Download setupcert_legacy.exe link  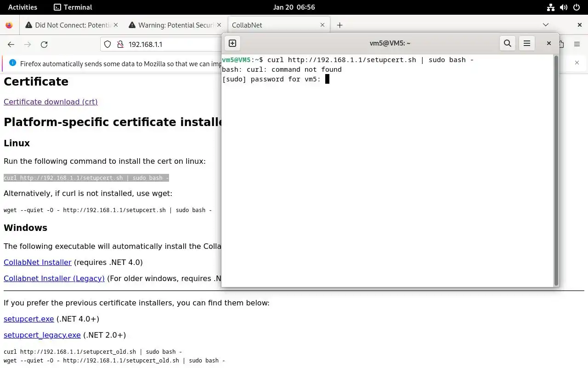[x=42, y=335]
